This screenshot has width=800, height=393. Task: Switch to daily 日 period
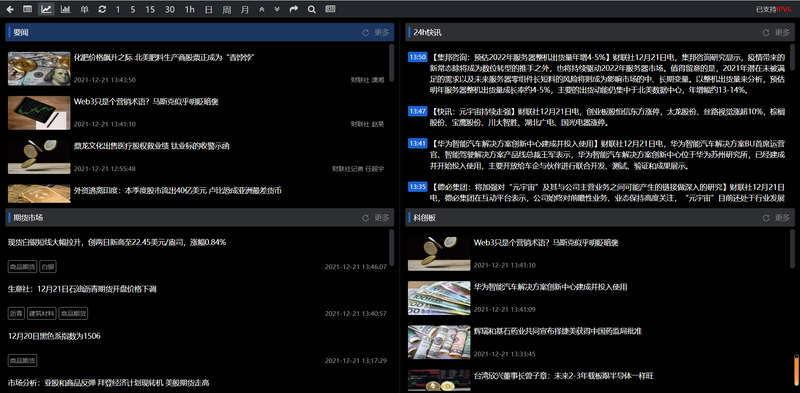point(208,9)
